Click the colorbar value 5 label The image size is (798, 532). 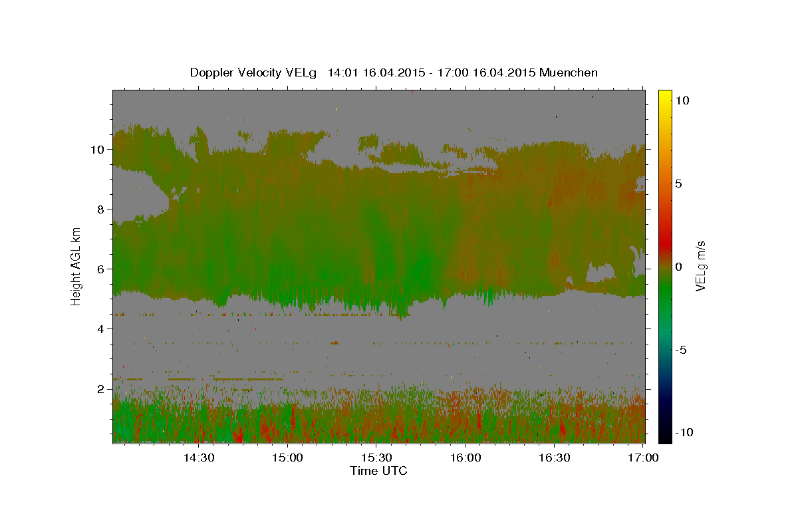coord(678,184)
